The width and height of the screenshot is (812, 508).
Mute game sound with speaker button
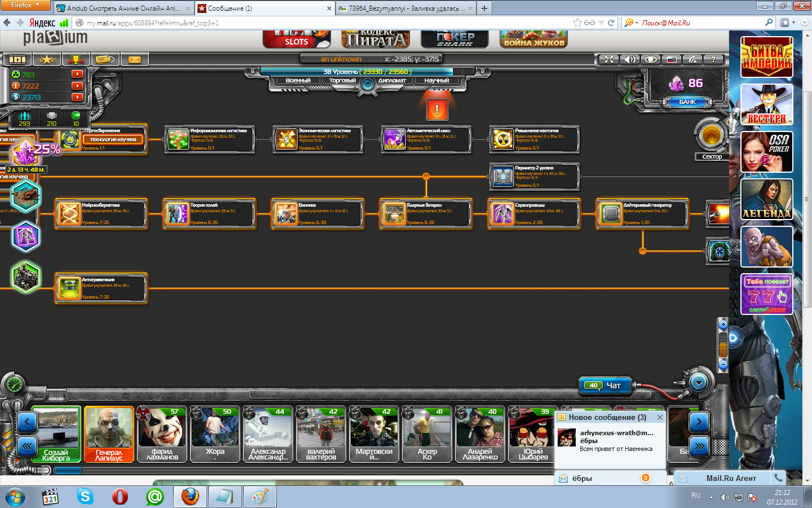tap(630, 59)
